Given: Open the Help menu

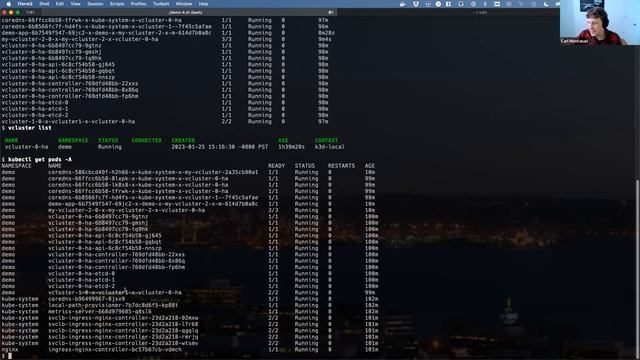Looking at the screenshot, I should coord(203,4).
